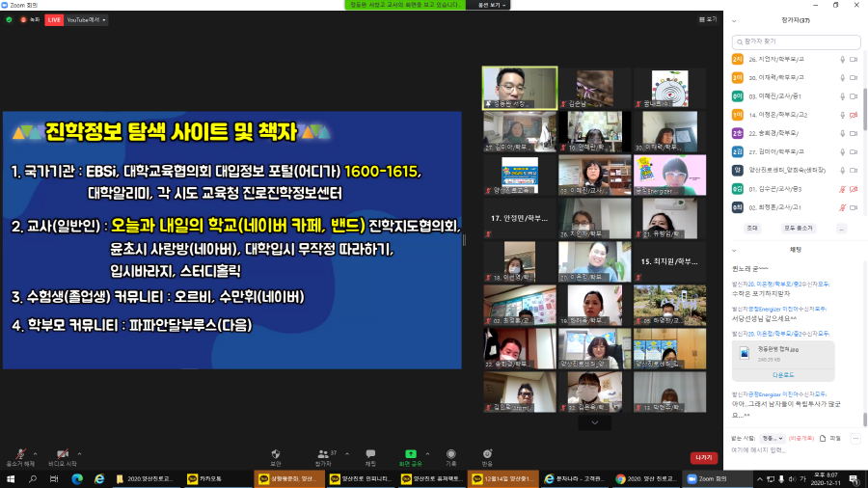
Task: Click the 초대 invite button
Action: (x=751, y=228)
